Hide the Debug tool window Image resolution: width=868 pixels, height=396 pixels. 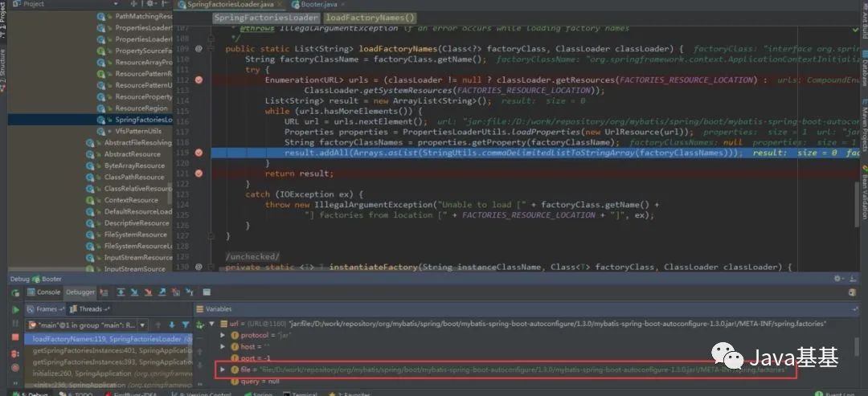pyautogui.click(x=853, y=279)
